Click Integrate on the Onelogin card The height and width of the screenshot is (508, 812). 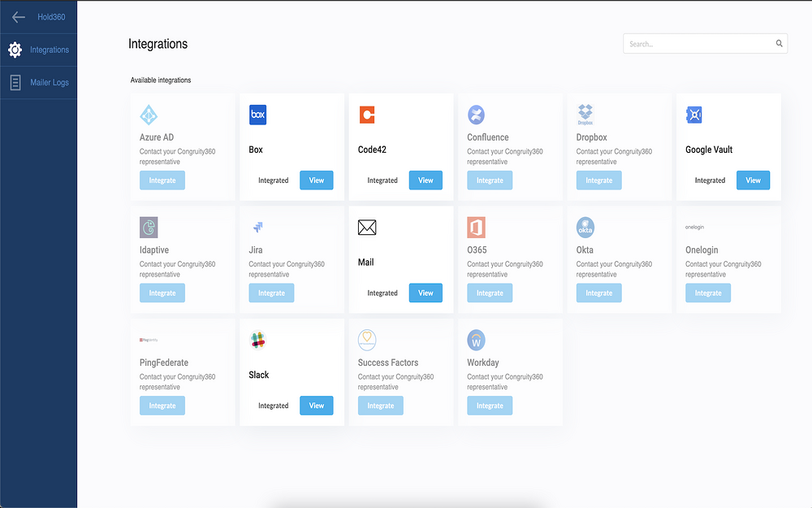pos(708,293)
